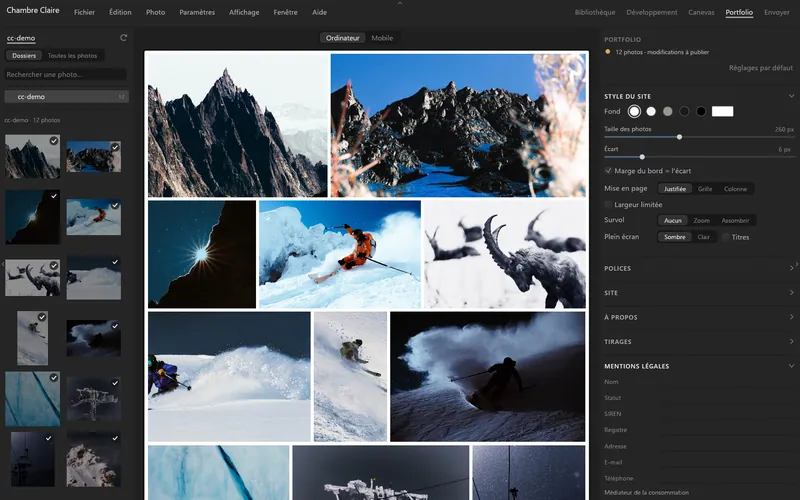This screenshot has width=800, height=500.
Task: Select the black Fond swatch
Action: tap(701, 111)
